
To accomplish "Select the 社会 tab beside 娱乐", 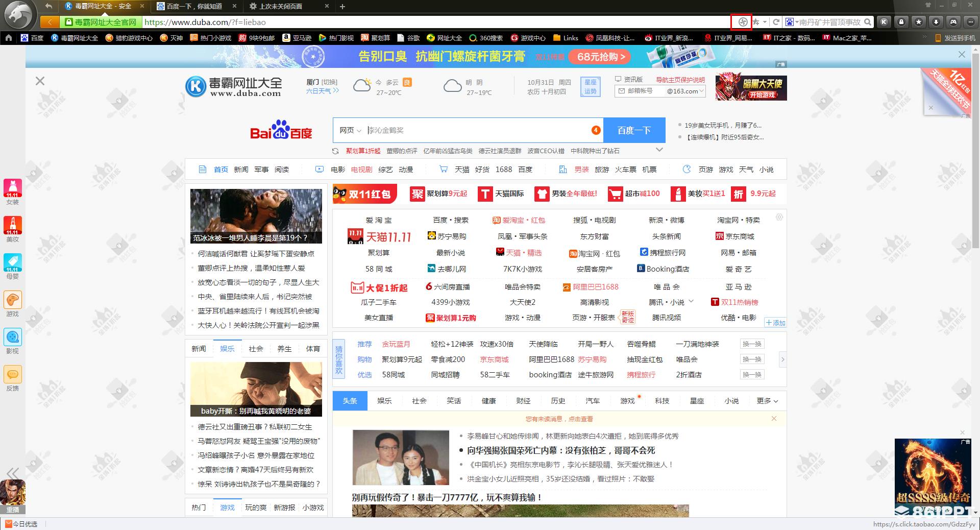I will coord(256,349).
